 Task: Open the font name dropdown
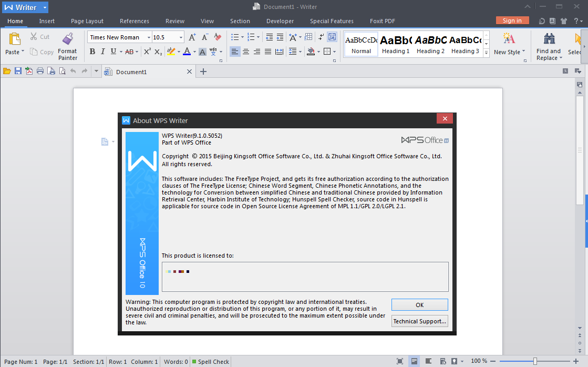(x=149, y=37)
